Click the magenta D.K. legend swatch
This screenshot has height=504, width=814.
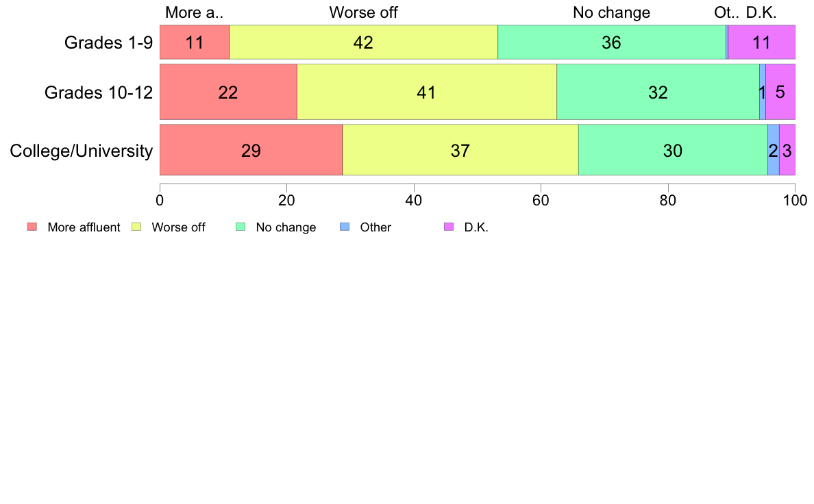pos(449,227)
